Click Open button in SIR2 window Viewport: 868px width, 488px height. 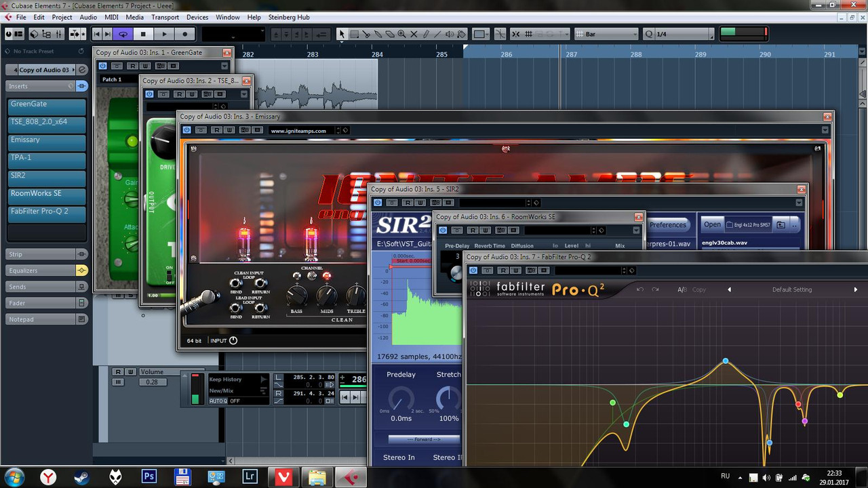tap(712, 224)
